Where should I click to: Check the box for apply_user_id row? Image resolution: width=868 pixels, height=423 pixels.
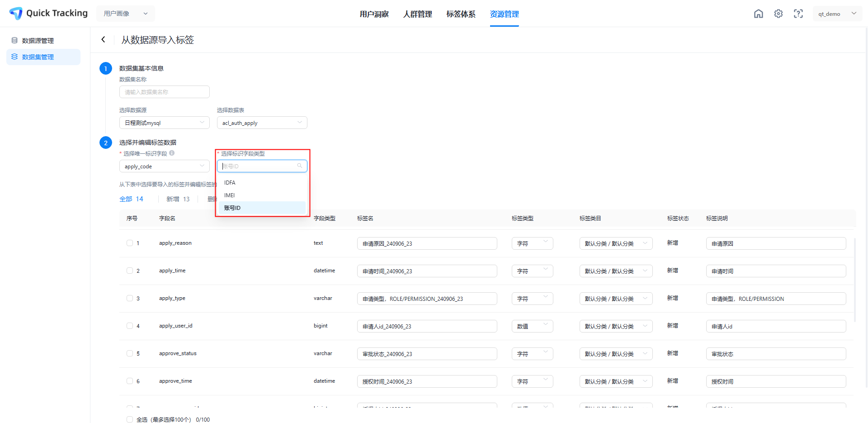(x=130, y=326)
